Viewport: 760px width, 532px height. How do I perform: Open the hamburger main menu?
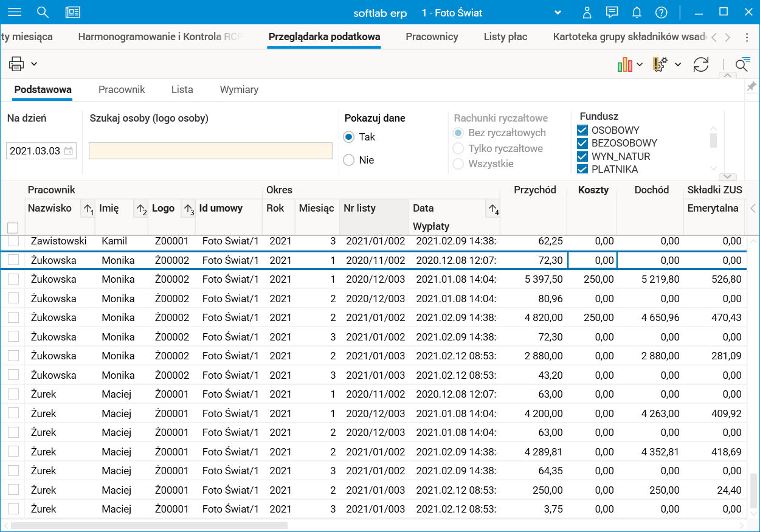pyautogui.click(x=14, y=12)
